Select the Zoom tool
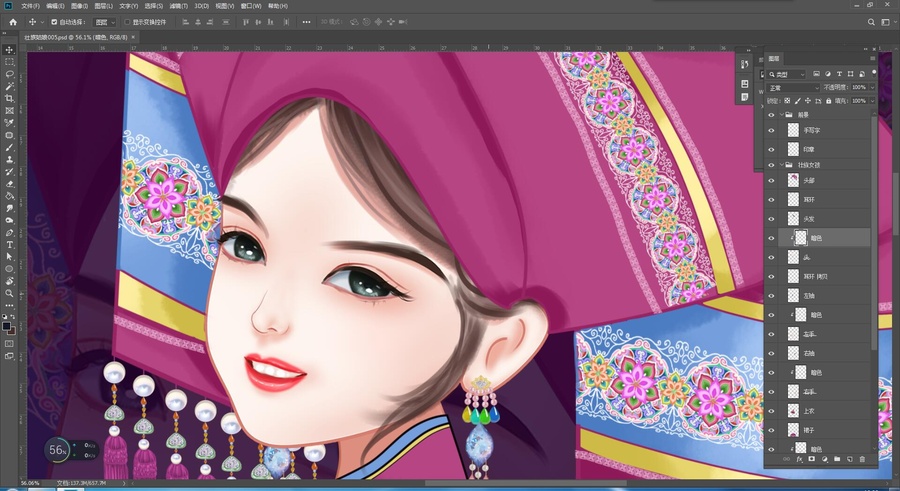 click(x=9, y=293)
